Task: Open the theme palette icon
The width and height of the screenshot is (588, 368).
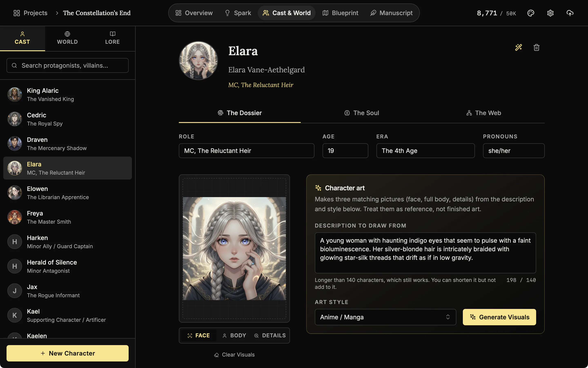Action: click(x=531, y=13)
